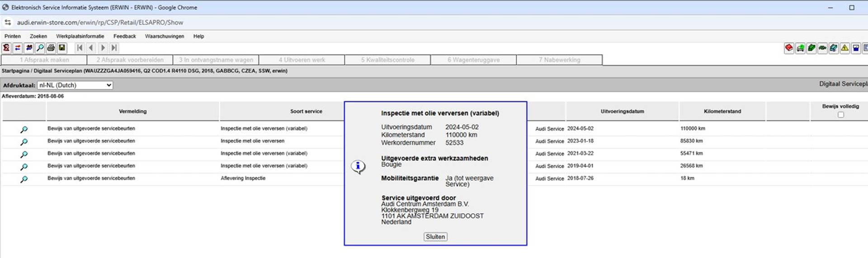Open the red book manual icon
The width and height of the screenshot is (868, 258).
pyautogui.click(x=789, y=48)
